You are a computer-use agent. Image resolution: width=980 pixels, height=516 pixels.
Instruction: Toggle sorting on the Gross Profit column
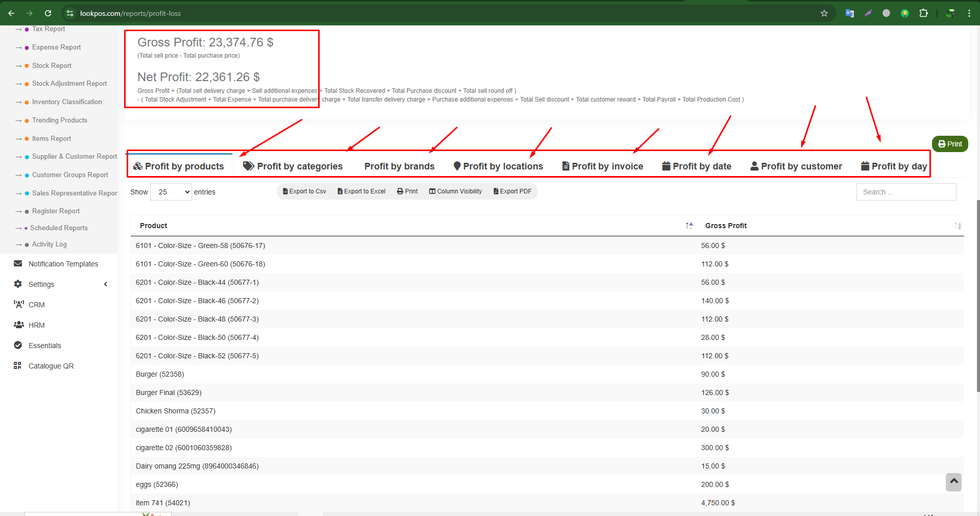point(959,226)
